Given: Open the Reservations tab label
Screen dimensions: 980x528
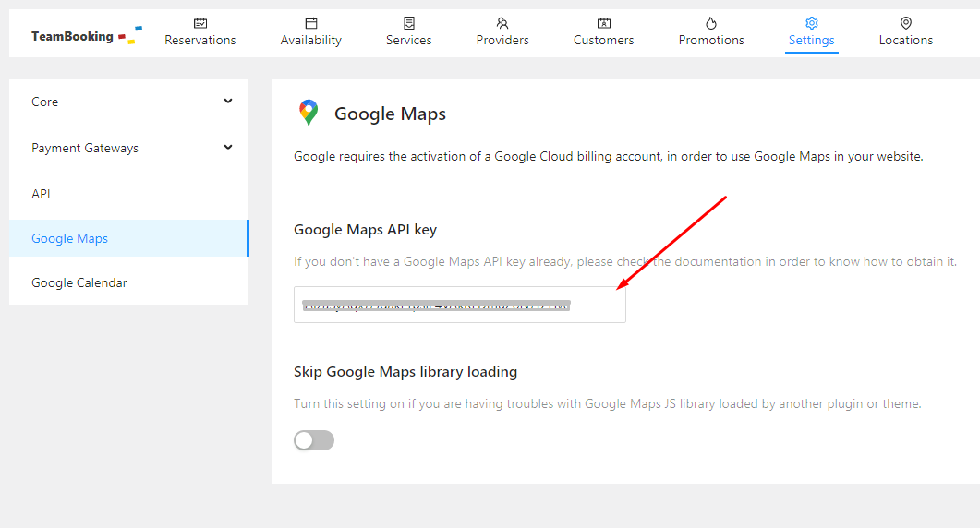Looking at the screenshot, I should [200, 41].
